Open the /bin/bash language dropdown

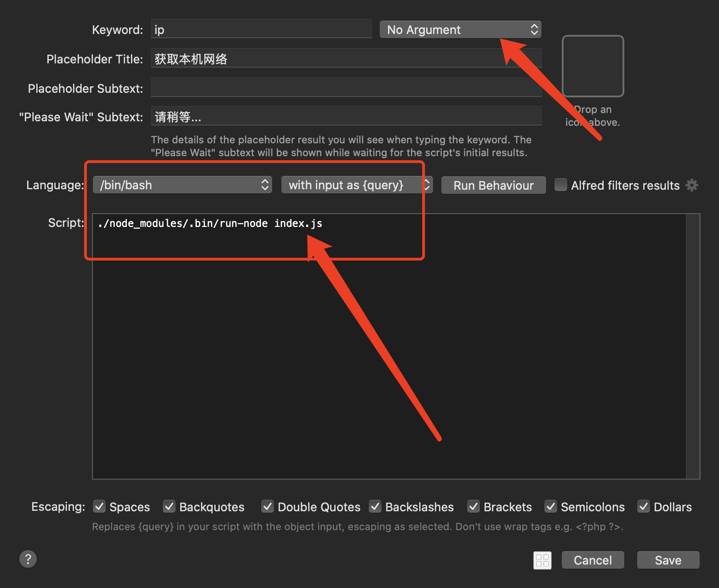[183, 185]
